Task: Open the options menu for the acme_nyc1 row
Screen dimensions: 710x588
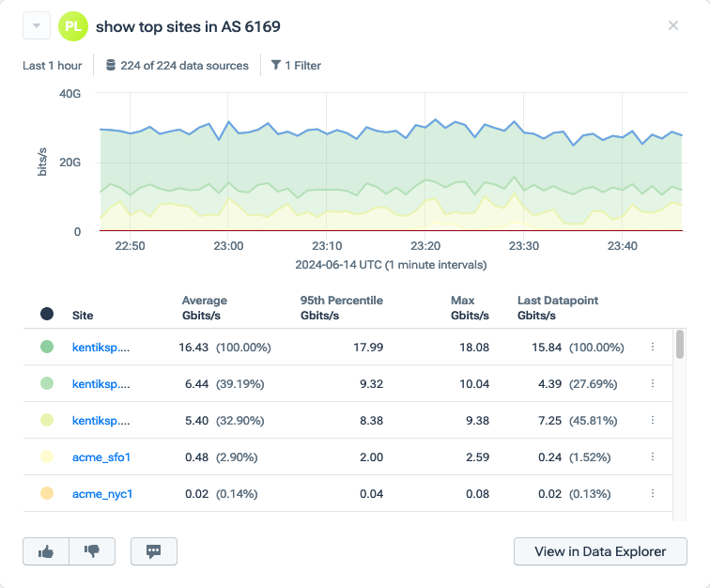Action: [x=653, y=493]
